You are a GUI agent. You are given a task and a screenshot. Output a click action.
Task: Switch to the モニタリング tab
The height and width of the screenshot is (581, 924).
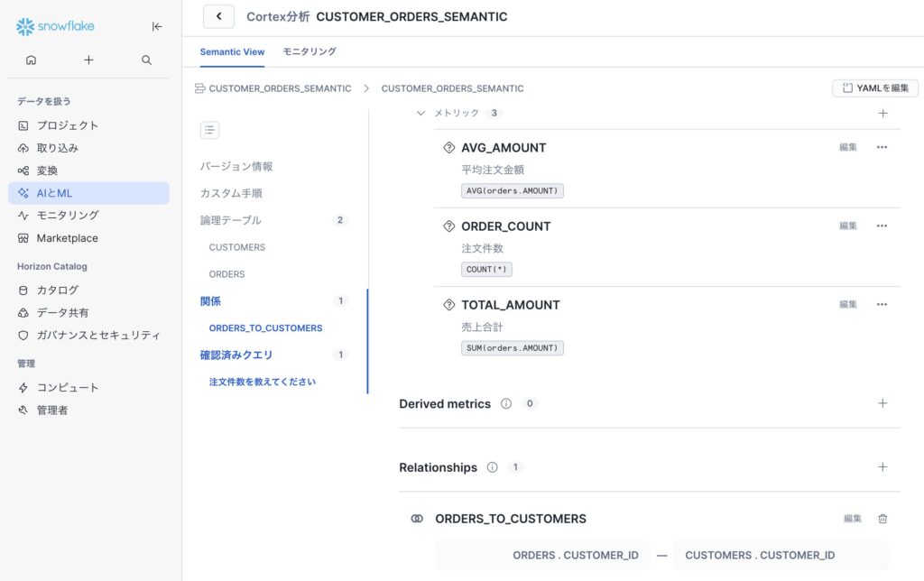tap(310, 51)
